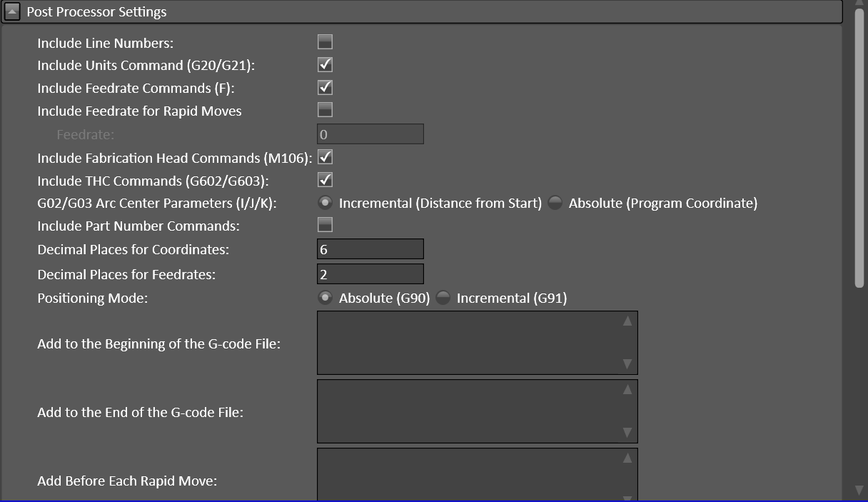Disable Include Fabrication Head Commands (M106)
Viewport: 868px width, 502px height.
[325, 156]
